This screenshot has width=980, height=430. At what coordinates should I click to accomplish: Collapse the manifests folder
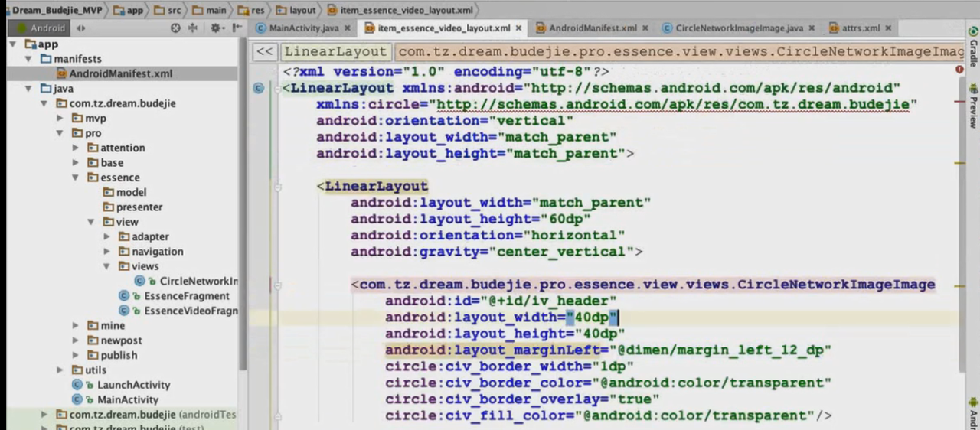[x=28, y=59]
